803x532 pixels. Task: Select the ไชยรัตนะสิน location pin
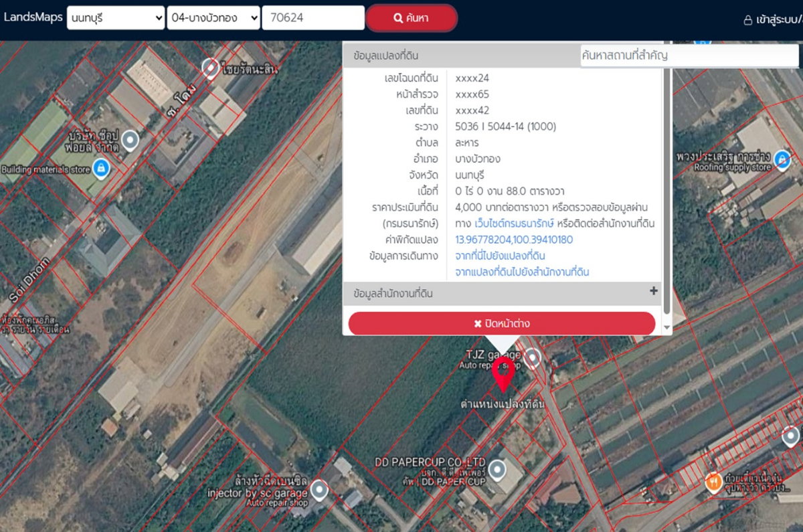tap(211, 68)
